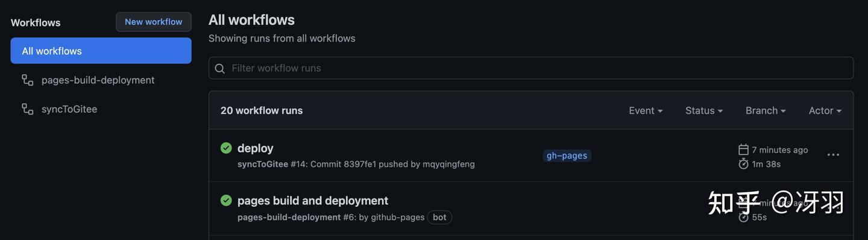Viewport: 868px width, 240px height.
Task: Click the '55s' duration text
Action: [x=759, y=217]
